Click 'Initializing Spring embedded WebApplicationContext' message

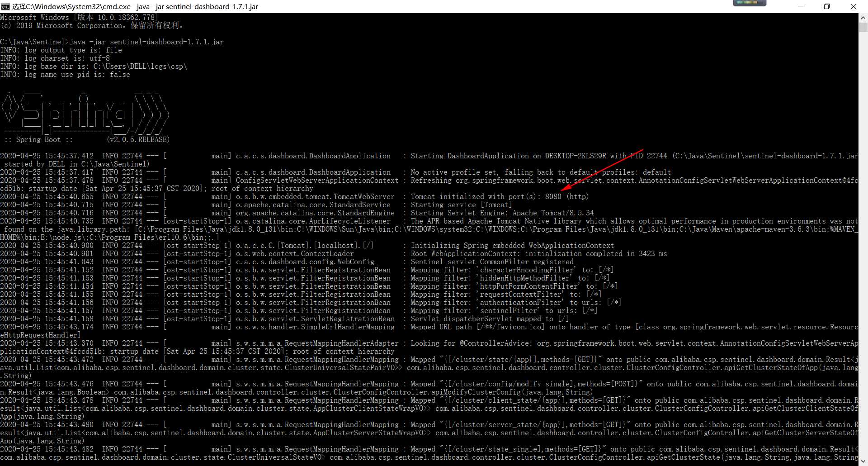click(512, 246)
